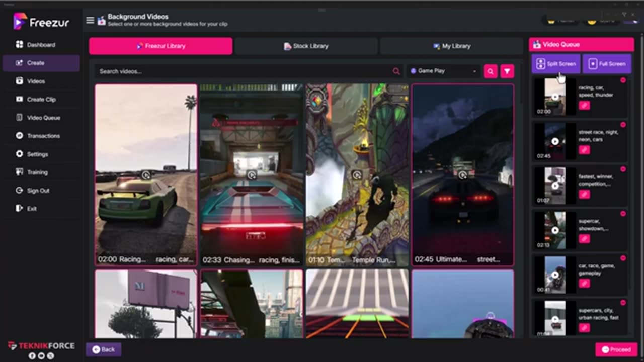Open the Game Play category dropdown

444,71
